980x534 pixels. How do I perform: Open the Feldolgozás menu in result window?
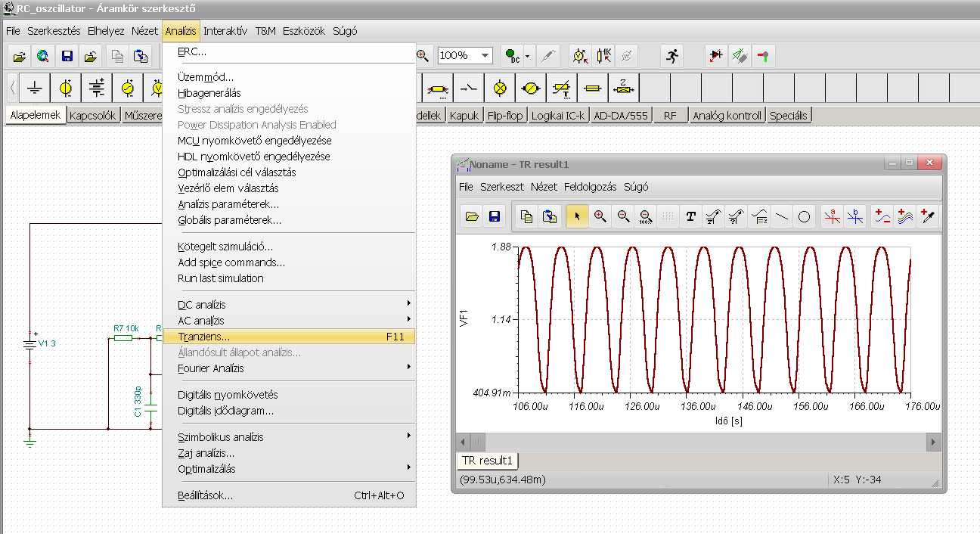[x=590, y=187]
